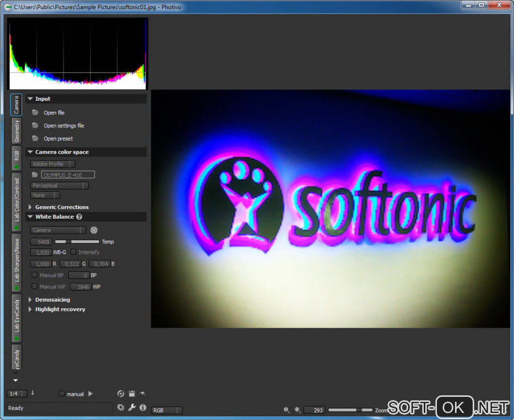Click the WP value field showing 3946
This screenshot has width=514, height=420.
pos(81,287)
